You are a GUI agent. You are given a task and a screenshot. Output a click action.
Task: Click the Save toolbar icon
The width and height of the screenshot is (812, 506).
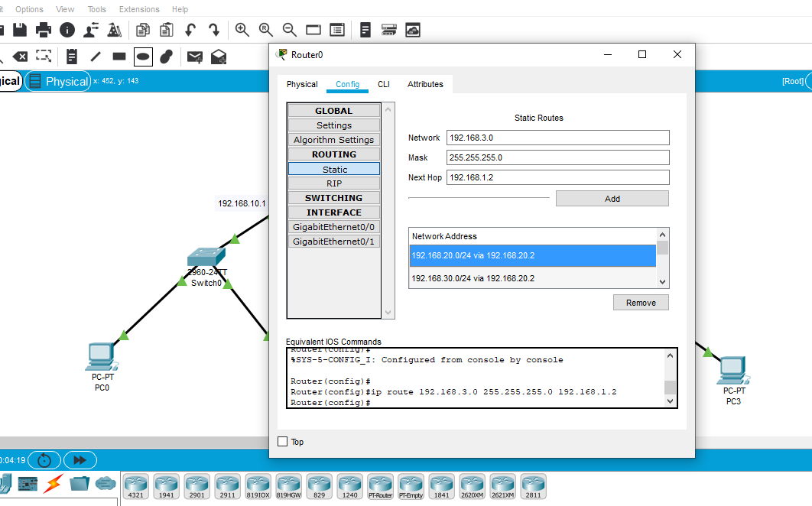[x=21, y=30]
